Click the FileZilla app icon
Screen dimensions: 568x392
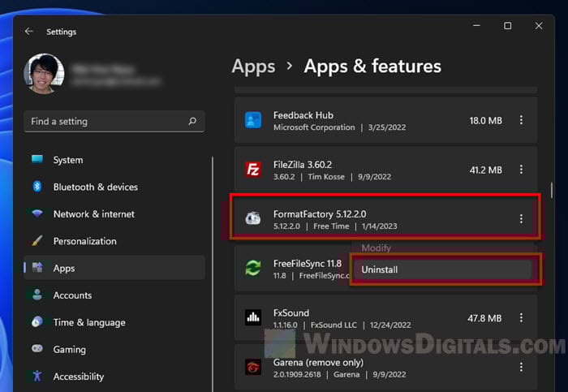click(253, 169)
